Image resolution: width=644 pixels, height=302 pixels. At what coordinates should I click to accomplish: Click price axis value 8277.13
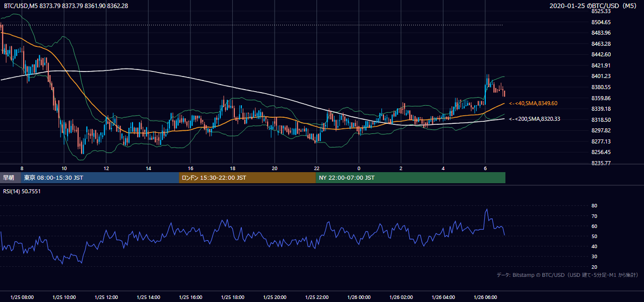[601, 141]
